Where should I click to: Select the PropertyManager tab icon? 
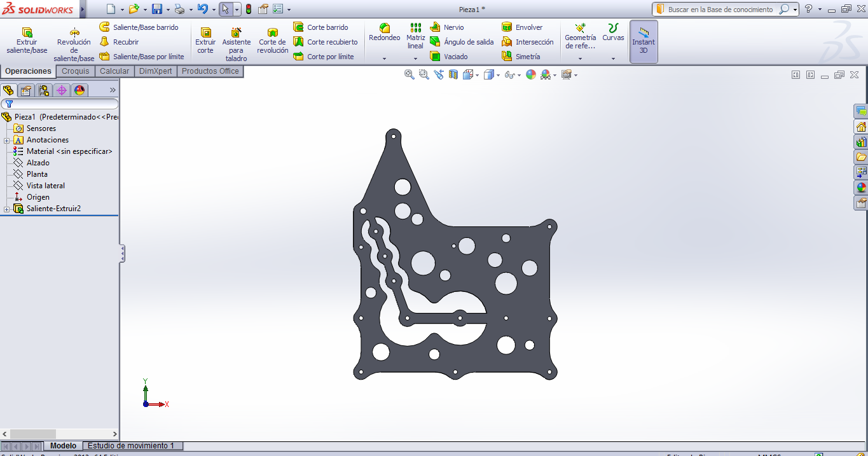pyautogui.click(x=26, y=90)
